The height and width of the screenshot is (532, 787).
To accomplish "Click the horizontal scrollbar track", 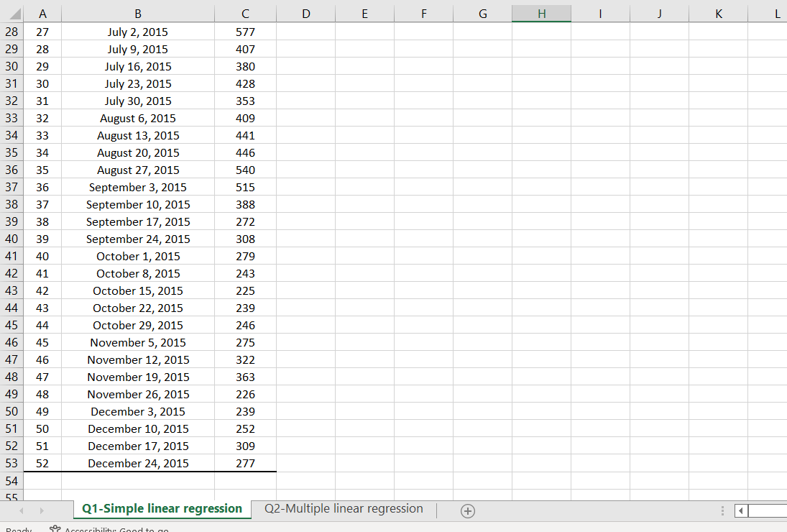I will tap(769, 510).
